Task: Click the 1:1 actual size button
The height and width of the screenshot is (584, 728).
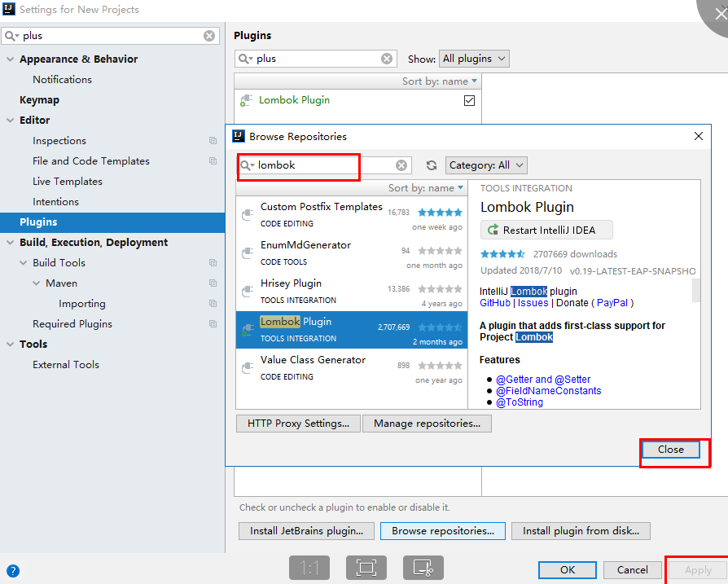Action: coord(309,568)
